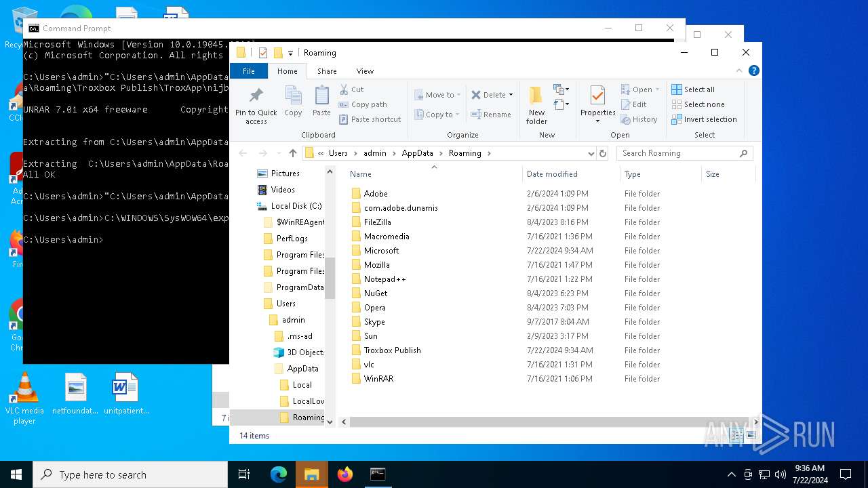Click the History ribbon button

639,119
